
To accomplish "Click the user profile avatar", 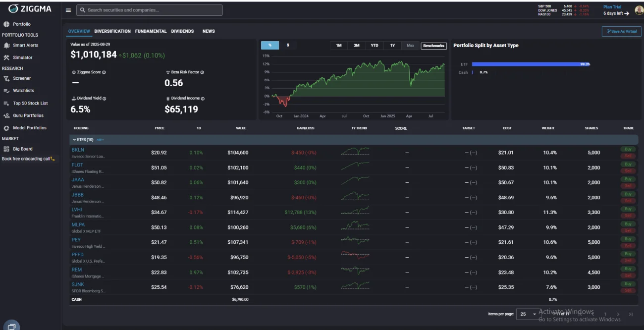I will point(639,10).
